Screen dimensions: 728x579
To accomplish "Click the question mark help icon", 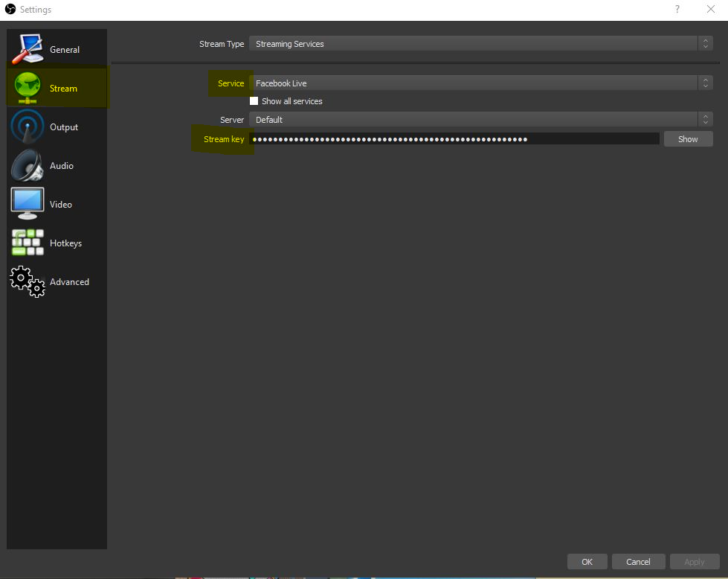I will tap(677, 9).
